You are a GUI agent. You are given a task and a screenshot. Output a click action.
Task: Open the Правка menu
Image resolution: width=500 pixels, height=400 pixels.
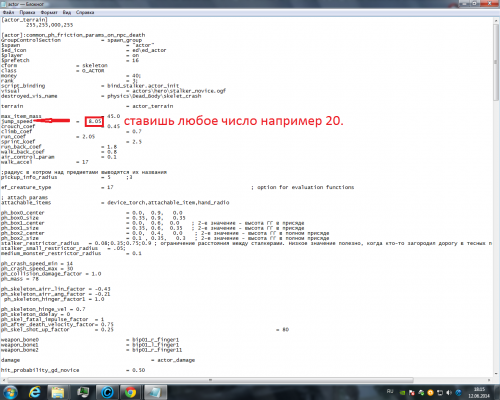(x=27, y=12)
